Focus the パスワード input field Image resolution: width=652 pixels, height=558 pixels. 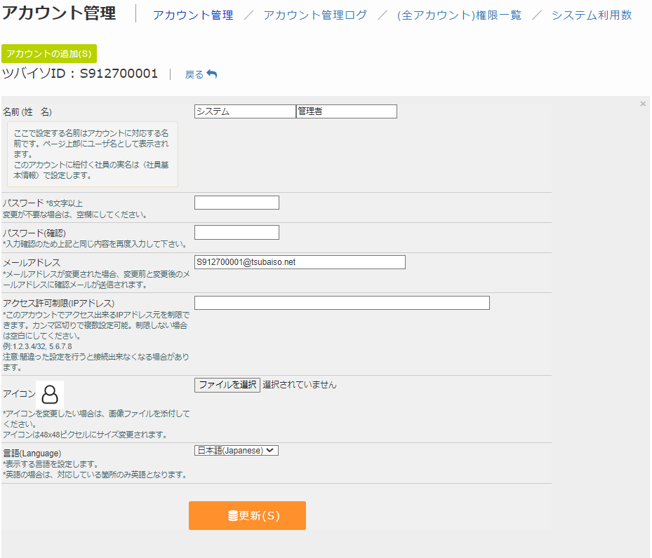[237, 202]
